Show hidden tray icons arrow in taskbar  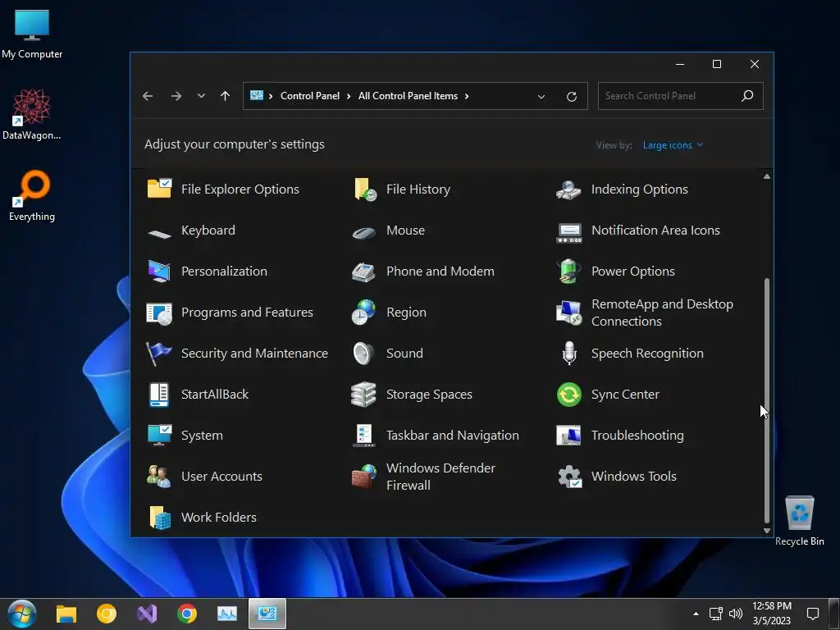[696, 614]
